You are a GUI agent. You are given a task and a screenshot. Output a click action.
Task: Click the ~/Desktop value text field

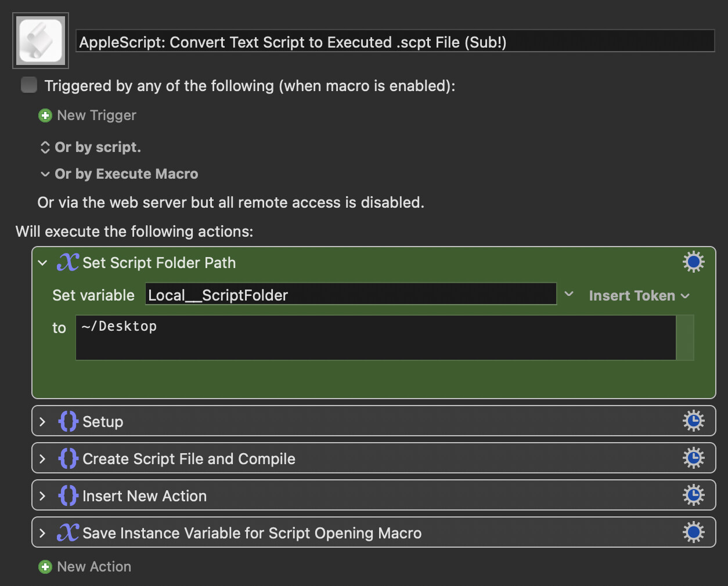coord(375,337)
